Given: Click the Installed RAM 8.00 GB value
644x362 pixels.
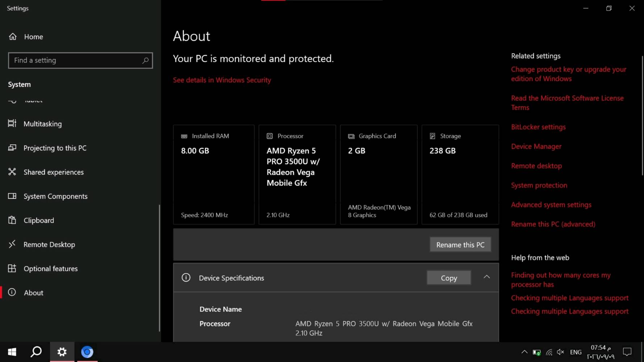Looking at the screenshot, I should click(195, 151).
